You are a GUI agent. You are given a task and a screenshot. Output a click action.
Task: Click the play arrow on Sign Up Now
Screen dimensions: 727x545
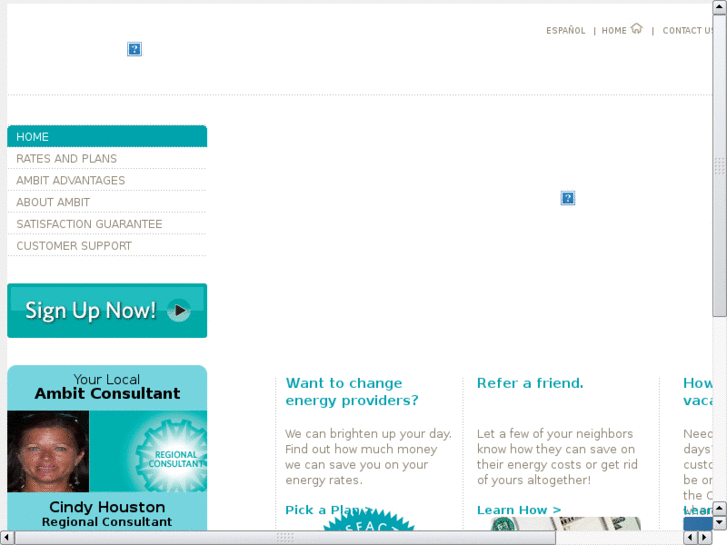[x=179, y=311]
